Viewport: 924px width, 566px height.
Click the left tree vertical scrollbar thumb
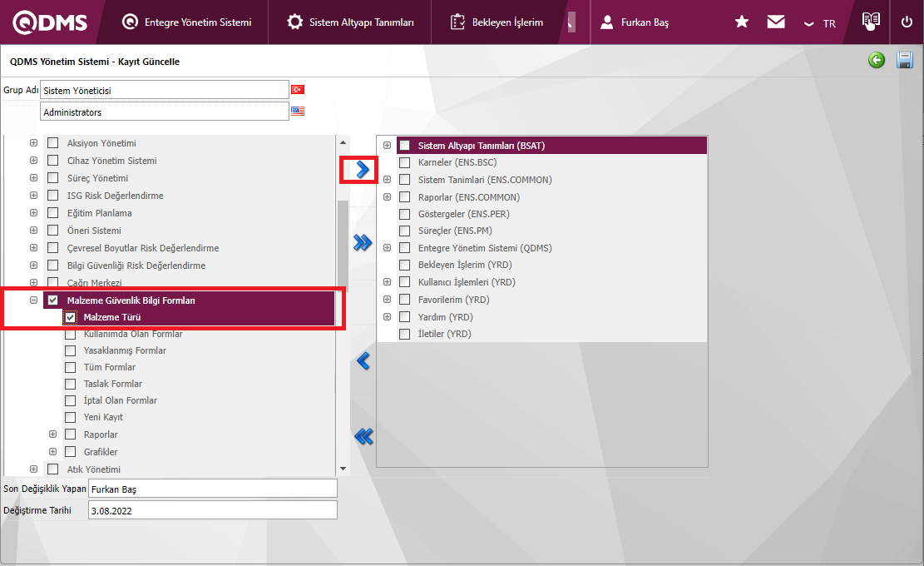[343, 246]
